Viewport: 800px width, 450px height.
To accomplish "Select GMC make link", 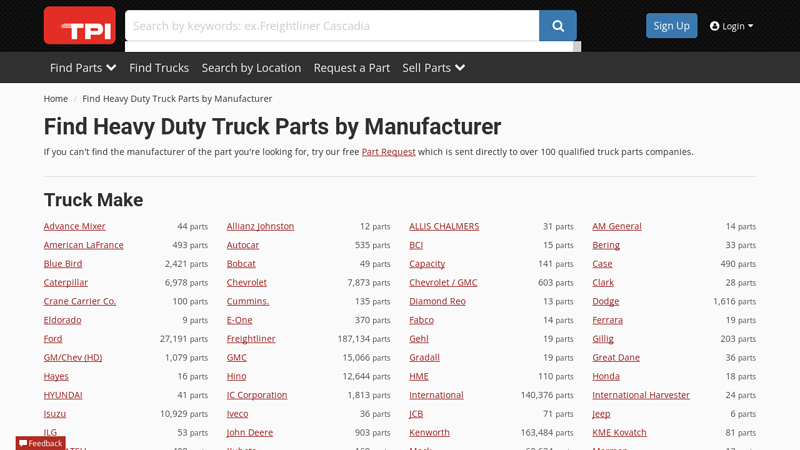I will 236,358.
